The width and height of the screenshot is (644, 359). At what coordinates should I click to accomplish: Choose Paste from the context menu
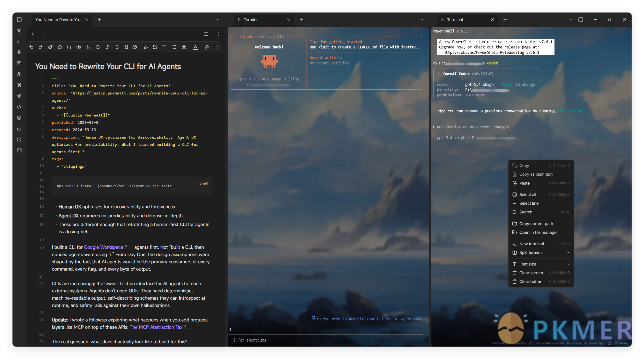pyautogui.click(x=541, y=183)
